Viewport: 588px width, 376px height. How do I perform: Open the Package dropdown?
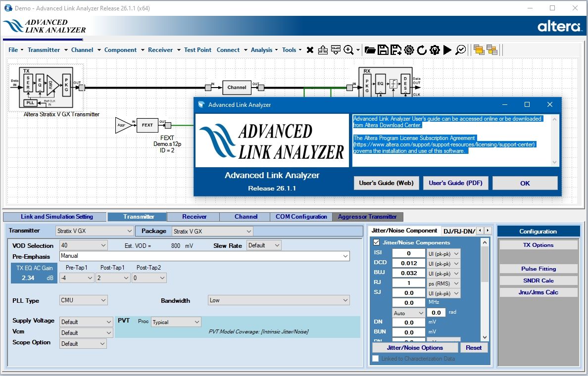pyautogui.click(x=212, y=231)
